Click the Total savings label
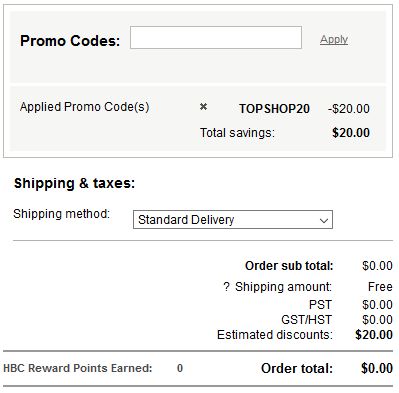The width and height of the screenshot is (399, 393). (x=237, y=133)
